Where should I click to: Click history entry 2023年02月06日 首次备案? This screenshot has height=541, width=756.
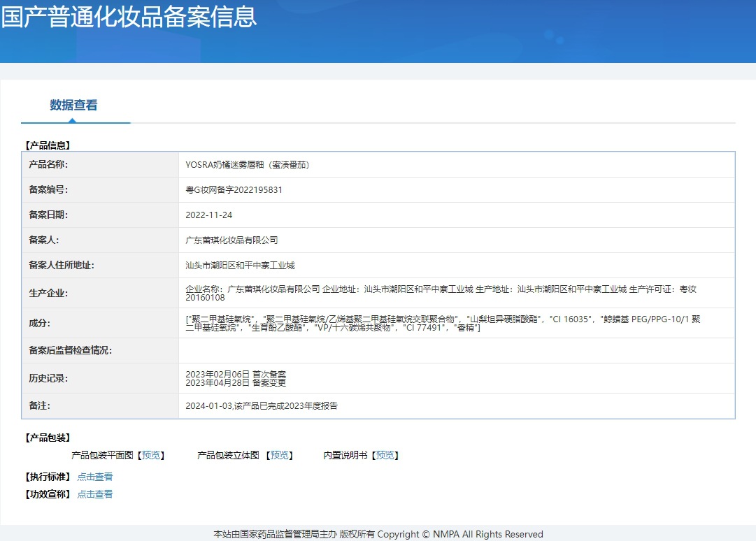click(x=236, y=375)
